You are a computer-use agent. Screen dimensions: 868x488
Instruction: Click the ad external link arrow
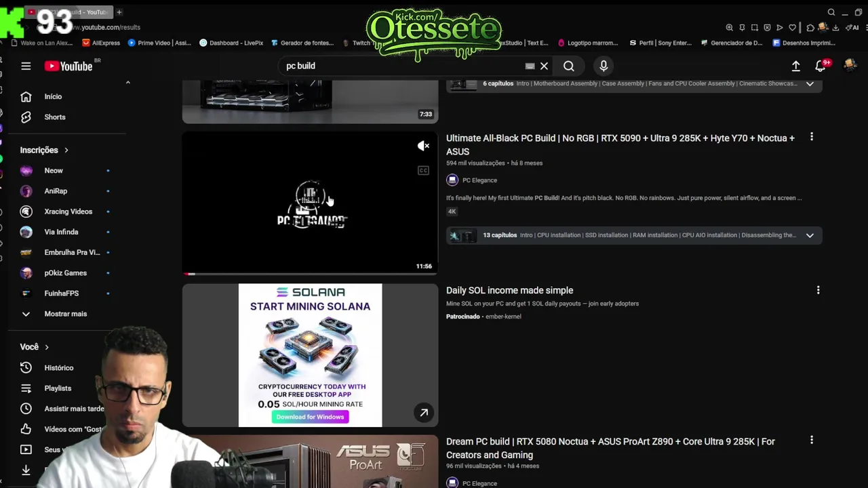[423, 412]
